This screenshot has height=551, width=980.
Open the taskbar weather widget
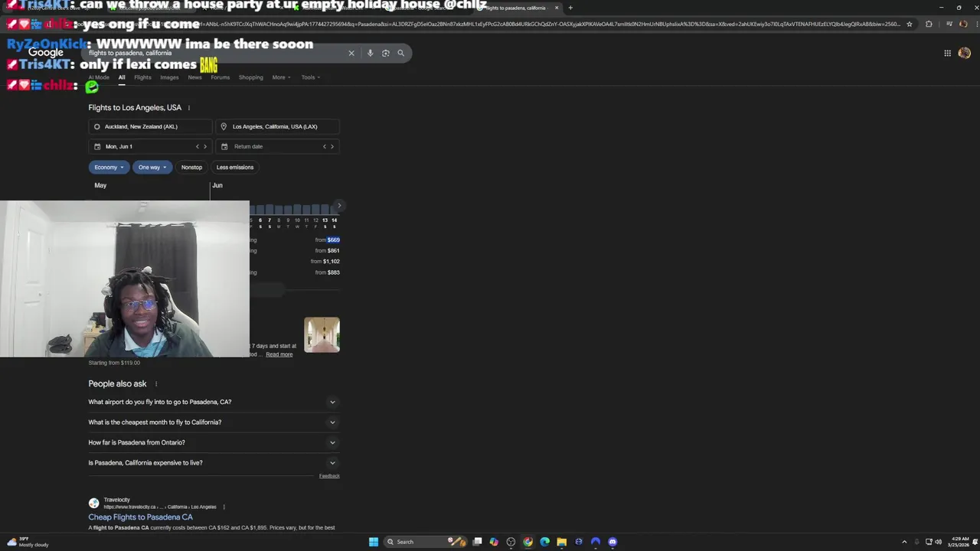click(x=27, y=542)
